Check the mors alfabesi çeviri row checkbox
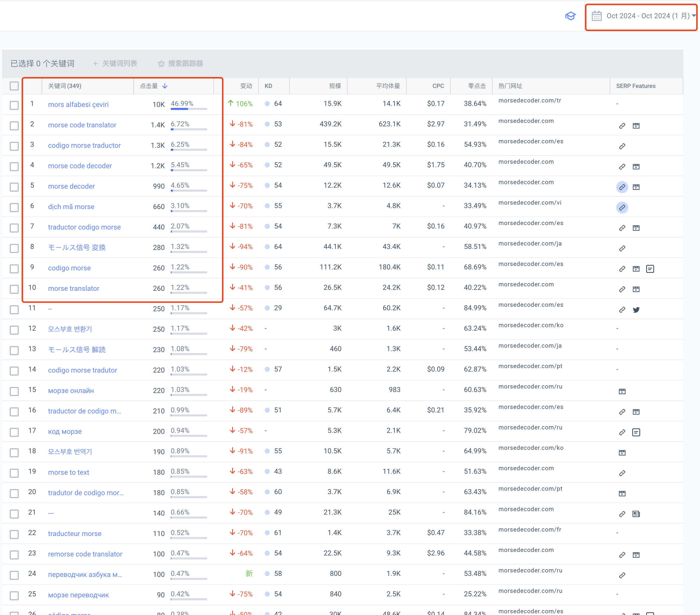Image resolution: width=700 pixels, height=615 pixels. coord(14,105)
